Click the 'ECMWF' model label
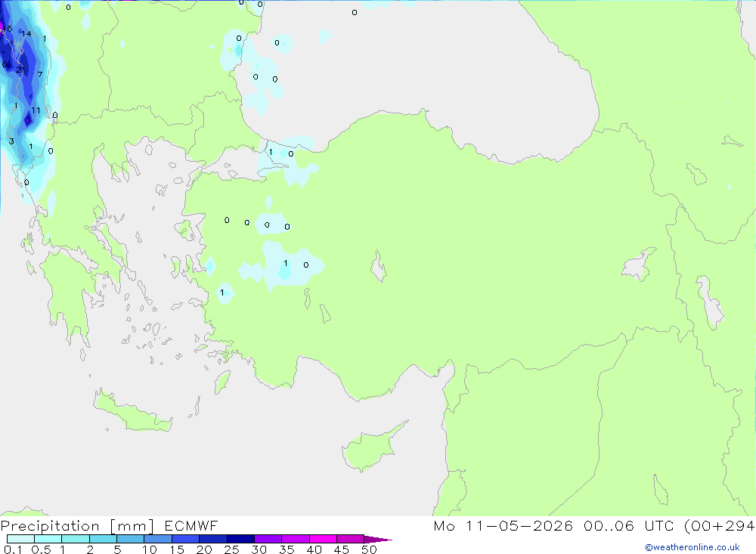The image size is (756, 554). click(191, 525)
